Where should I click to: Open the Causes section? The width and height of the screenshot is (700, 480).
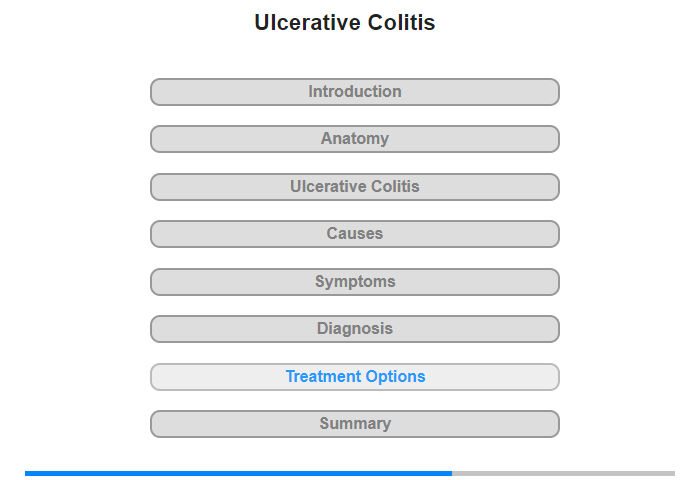[x=354, y=234]
